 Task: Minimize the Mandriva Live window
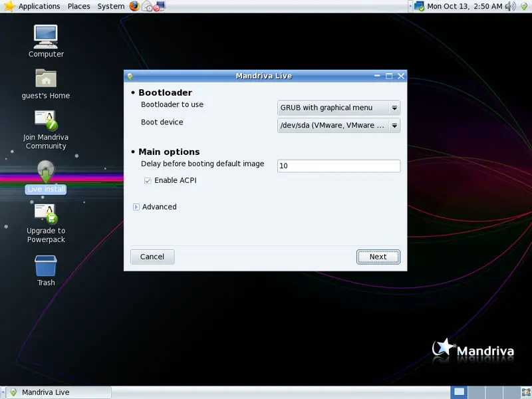377,76
